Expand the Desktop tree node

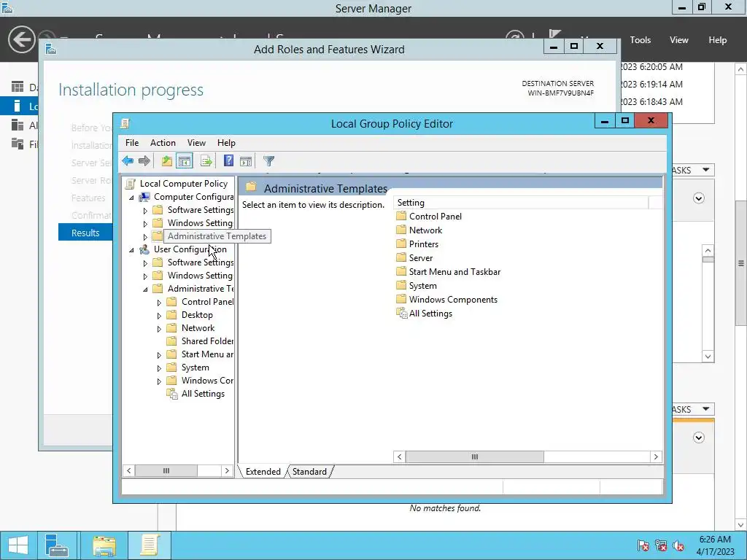tap(159, 315)
